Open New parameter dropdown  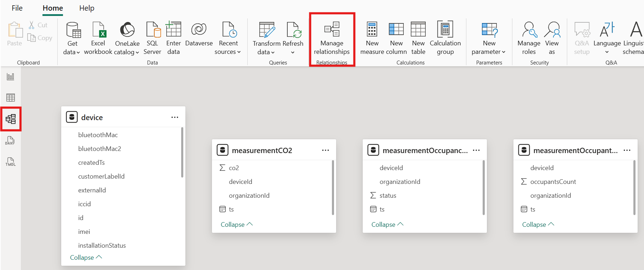pyautogui.click(x=489, y=52)
